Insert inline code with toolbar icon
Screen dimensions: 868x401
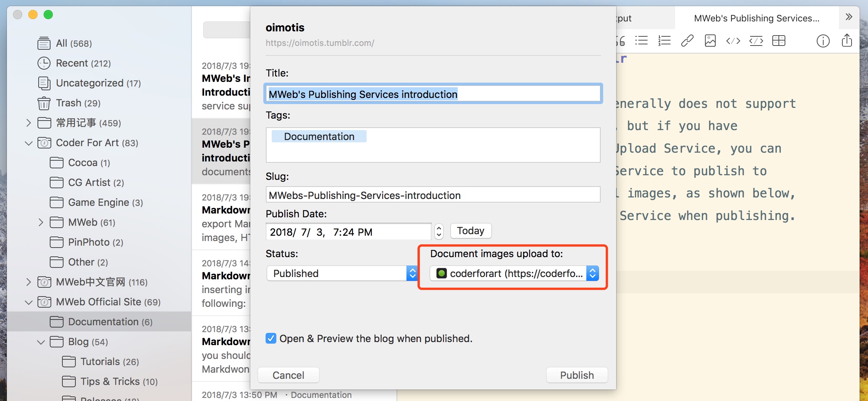[733, 41]
